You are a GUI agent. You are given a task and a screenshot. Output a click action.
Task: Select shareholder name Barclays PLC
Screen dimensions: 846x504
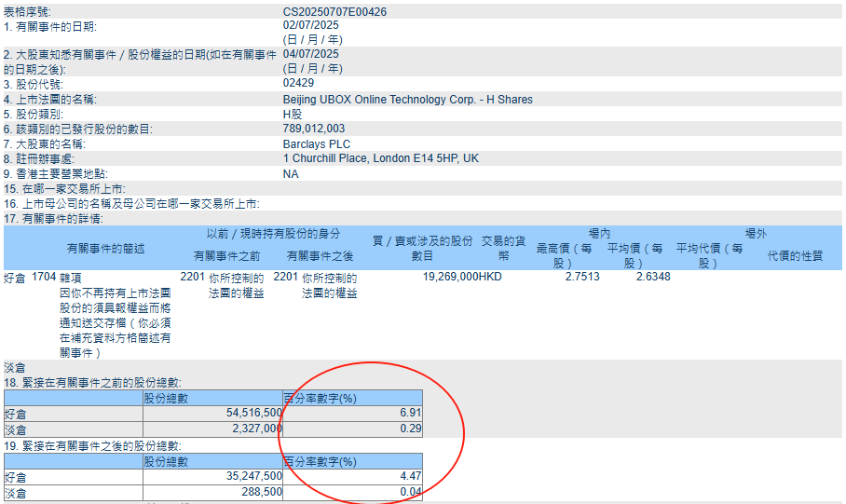pos(317,144)
